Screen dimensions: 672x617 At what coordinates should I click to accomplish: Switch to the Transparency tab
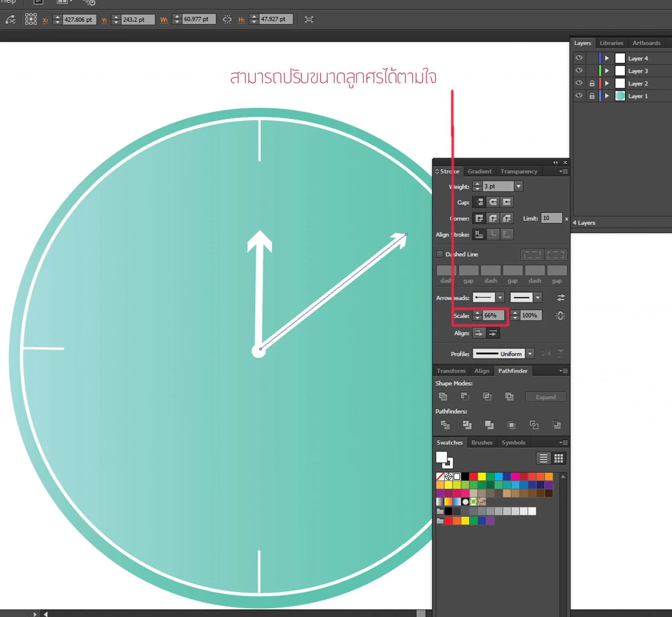tap(519, 171)
